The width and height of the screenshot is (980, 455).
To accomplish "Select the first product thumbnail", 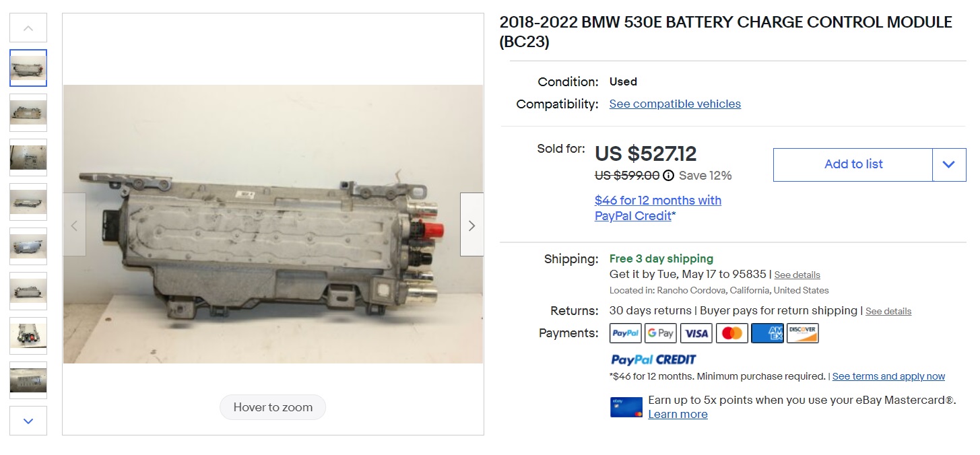I will pyautogui.click(x=28, y=68).
